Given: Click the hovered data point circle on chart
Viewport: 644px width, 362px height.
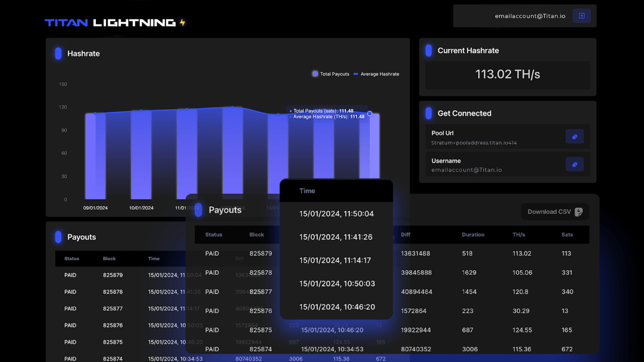Looking at the screenshot, I should (369, 114).
